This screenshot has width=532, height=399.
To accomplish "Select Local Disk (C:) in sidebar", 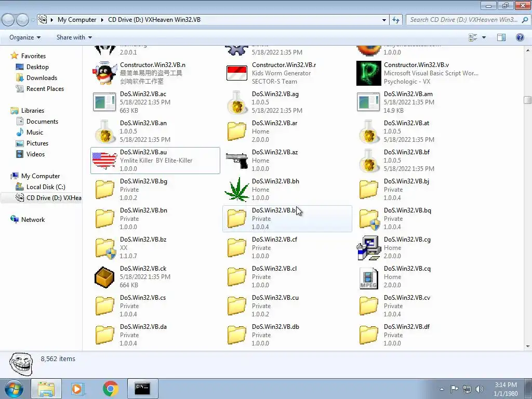I will [x=46, y=187].
